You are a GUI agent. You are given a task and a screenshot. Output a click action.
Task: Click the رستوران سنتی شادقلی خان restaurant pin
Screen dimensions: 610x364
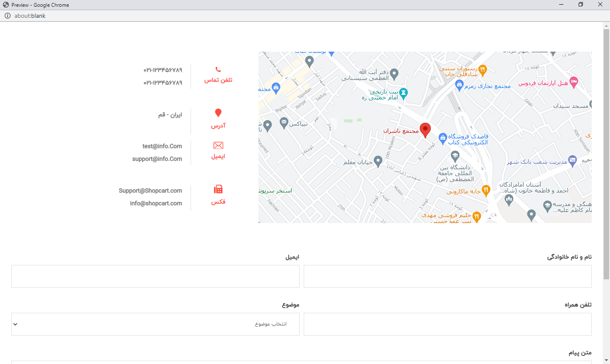tap(482, 70)
